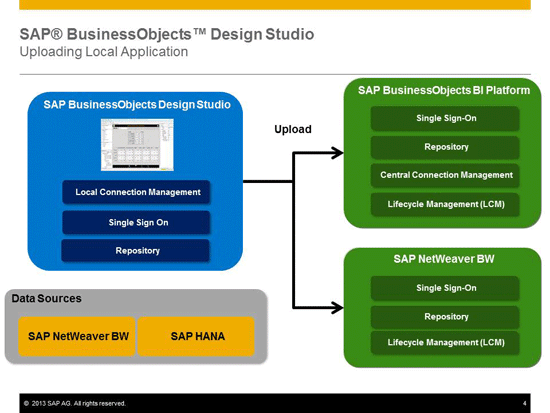Click the Upload label
The height and width of the screenshot is (413, 550).
pos(293,129)
